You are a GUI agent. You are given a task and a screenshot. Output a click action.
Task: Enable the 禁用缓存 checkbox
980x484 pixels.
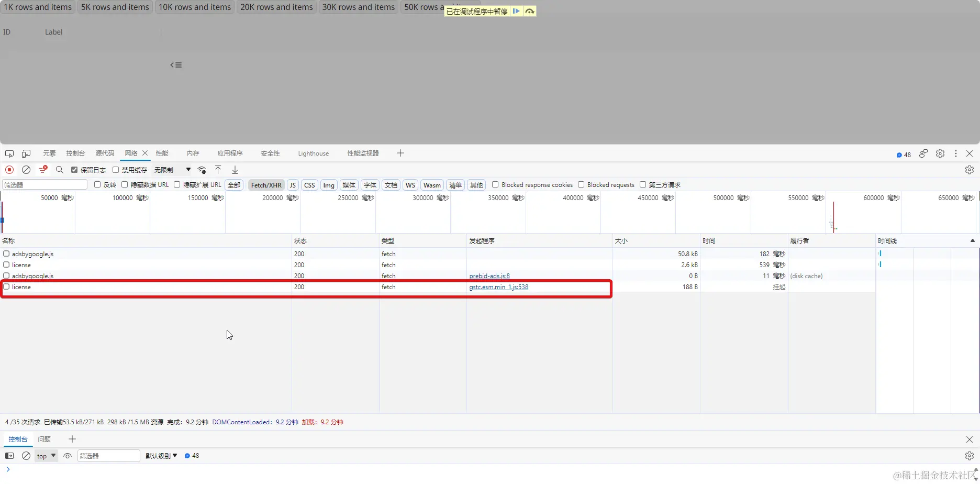click(116, 170)
